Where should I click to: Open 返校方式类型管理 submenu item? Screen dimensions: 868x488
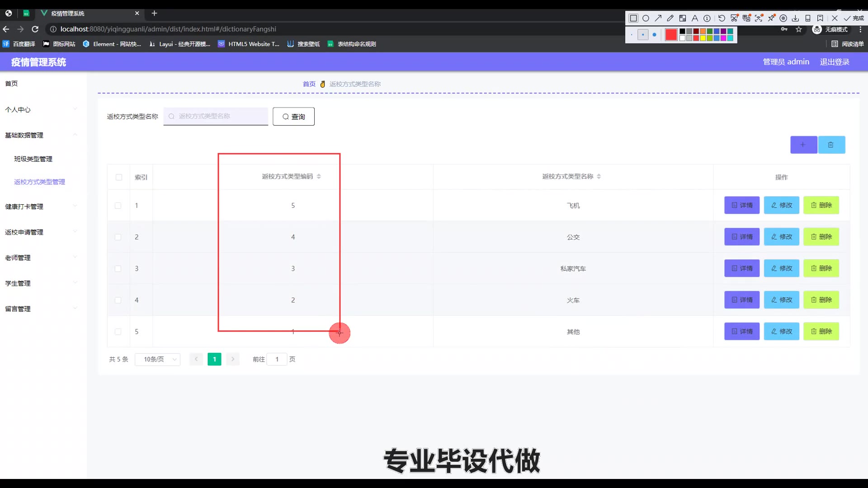pyautogui.click(x=39, y=182)
